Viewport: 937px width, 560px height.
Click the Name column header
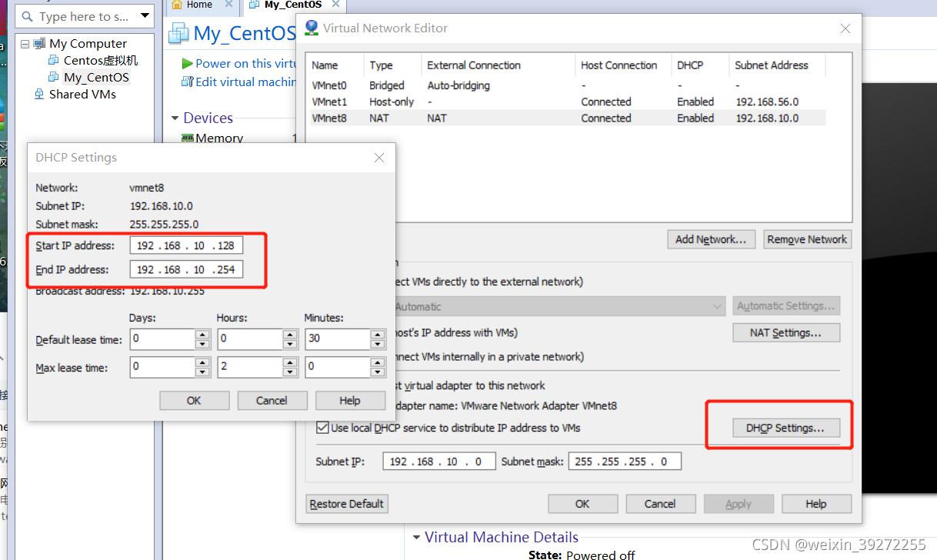(335, 65)
